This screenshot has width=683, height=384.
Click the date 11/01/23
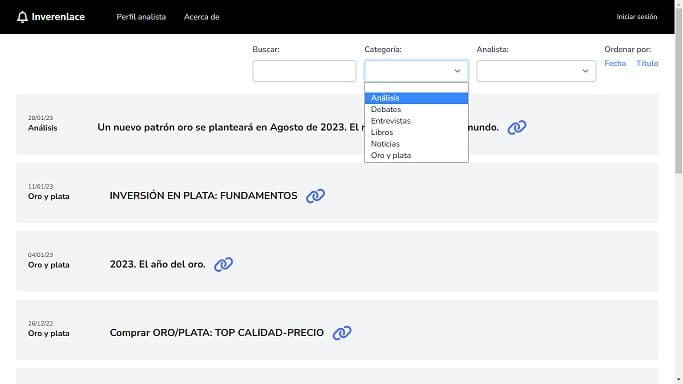pos(41,186)
